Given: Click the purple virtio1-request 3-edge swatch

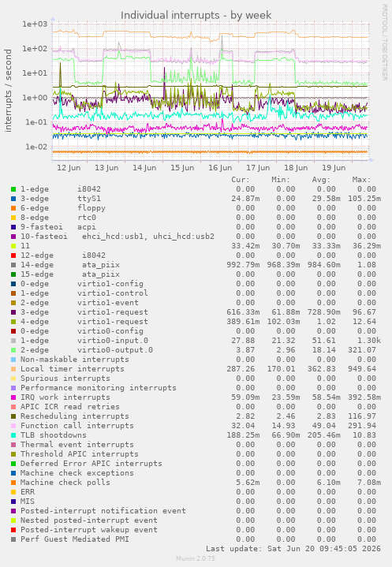Looking at the screenshot, I should pyautogui.click(x=13, y=312).
